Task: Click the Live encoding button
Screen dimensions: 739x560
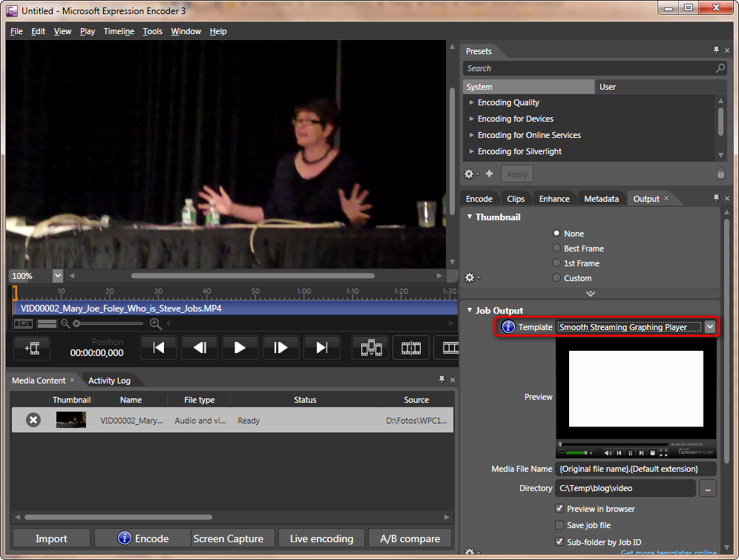Action: (321, 538)
